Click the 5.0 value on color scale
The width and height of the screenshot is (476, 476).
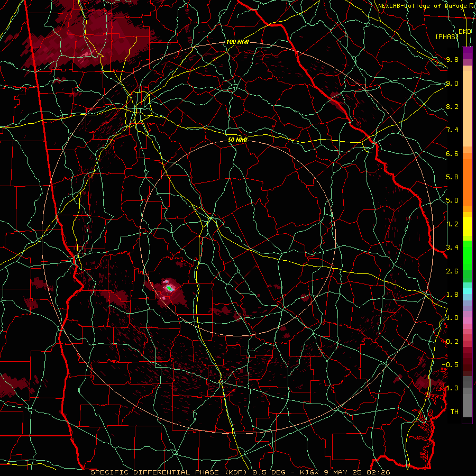(452, 200)
